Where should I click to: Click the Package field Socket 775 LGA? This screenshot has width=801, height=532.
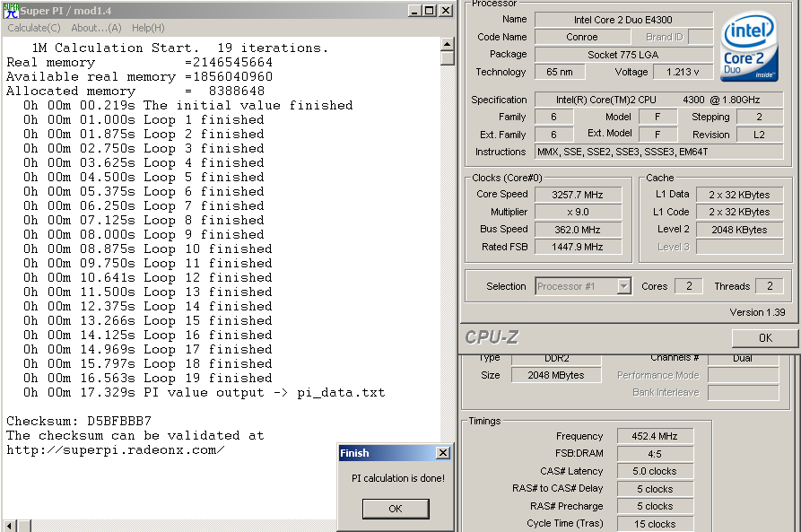click(623, 55)
